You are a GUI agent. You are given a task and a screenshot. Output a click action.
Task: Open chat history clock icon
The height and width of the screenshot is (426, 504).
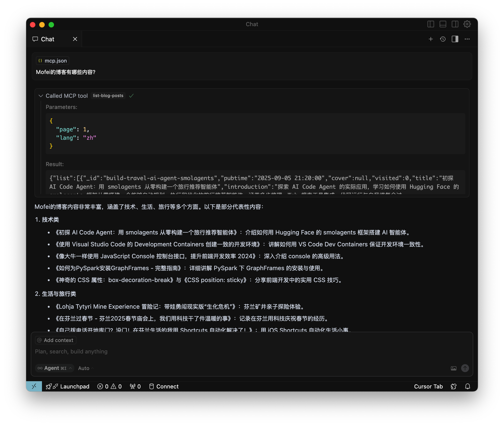click(x=443, y=39)
